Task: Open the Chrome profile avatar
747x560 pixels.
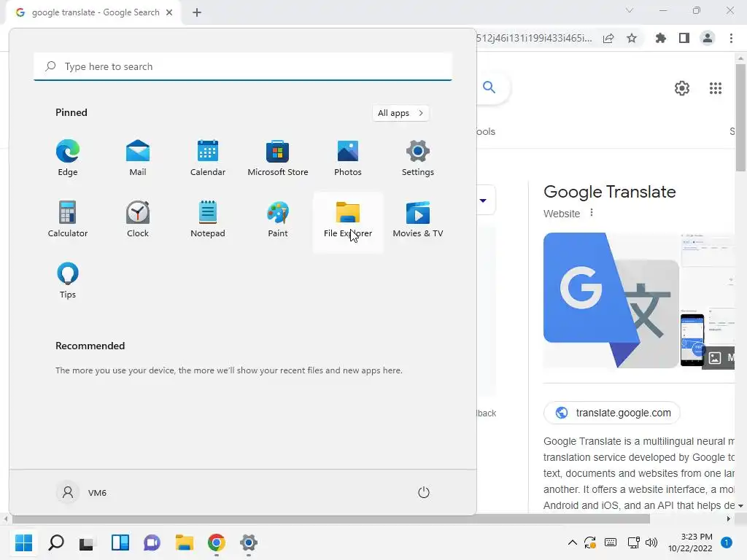Action: coord(708,38)
